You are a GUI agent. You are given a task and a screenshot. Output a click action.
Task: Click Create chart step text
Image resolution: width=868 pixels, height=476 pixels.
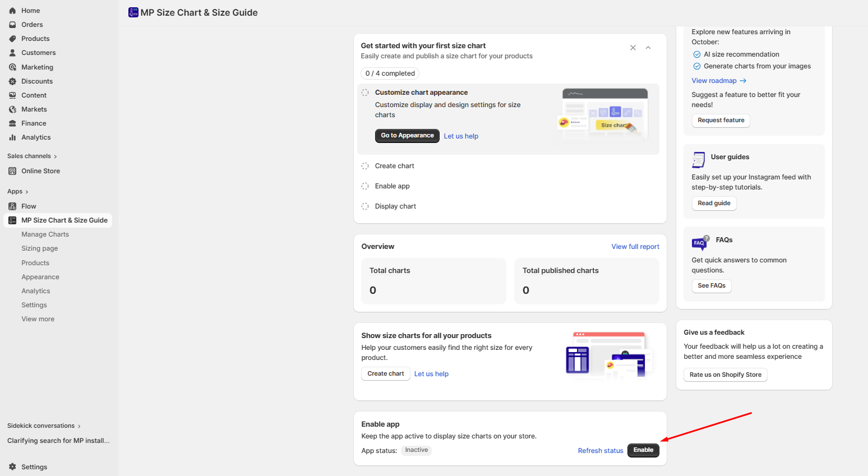click(x=395, y=166)
